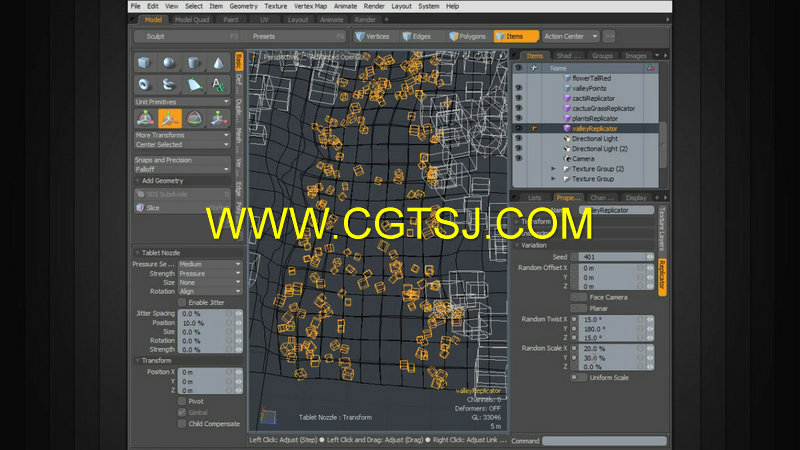Select the Pen polygon tool
The image size is (800, 450).
click(x=193, y=84)
